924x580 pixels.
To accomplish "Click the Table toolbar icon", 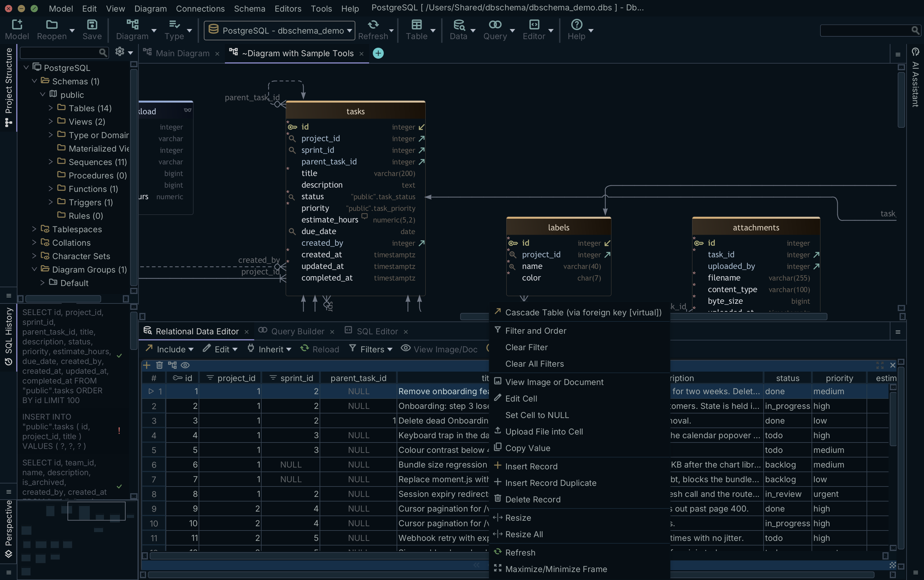I will click(x=416, y=25).
